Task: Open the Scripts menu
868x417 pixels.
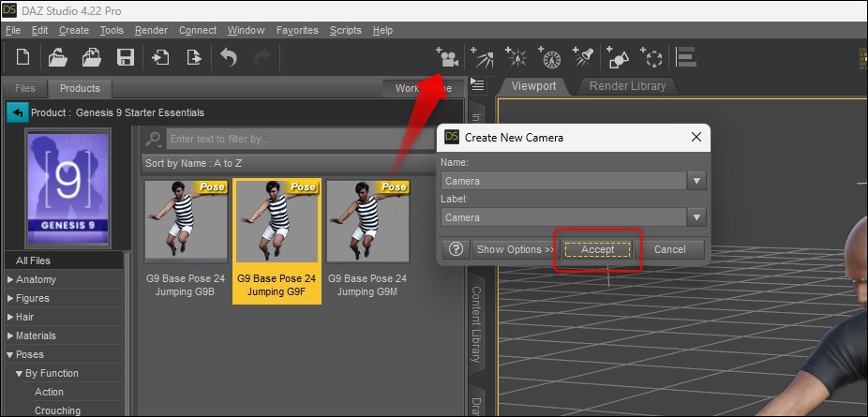Action: pyautogui.click(x=346, y=30)
